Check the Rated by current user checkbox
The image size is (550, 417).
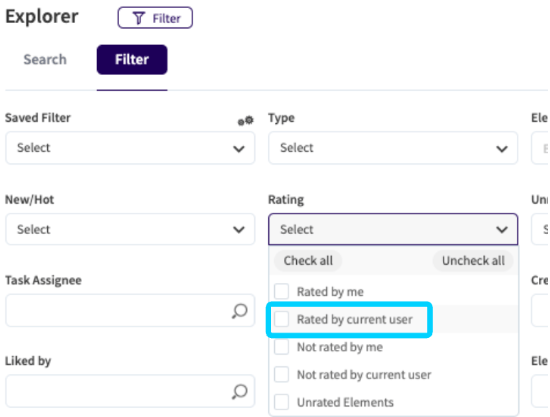point(282,319)
